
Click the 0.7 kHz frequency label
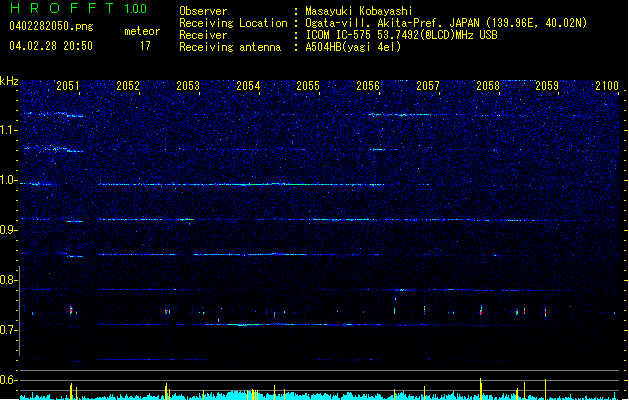click(x=8, y=330)
